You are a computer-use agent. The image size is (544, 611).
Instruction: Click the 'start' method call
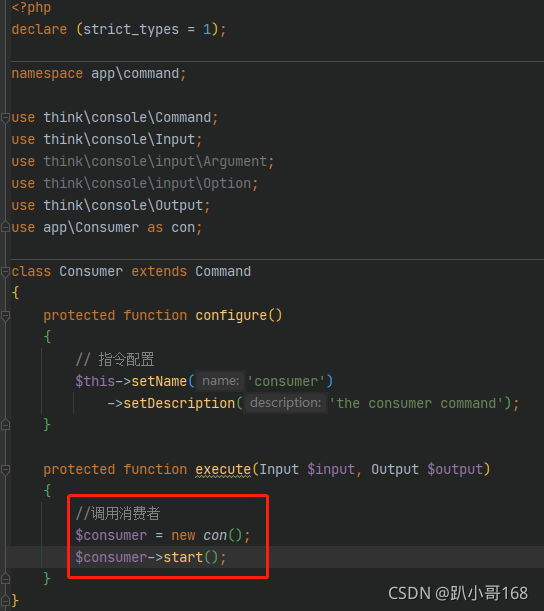click(x=183, y=557)
